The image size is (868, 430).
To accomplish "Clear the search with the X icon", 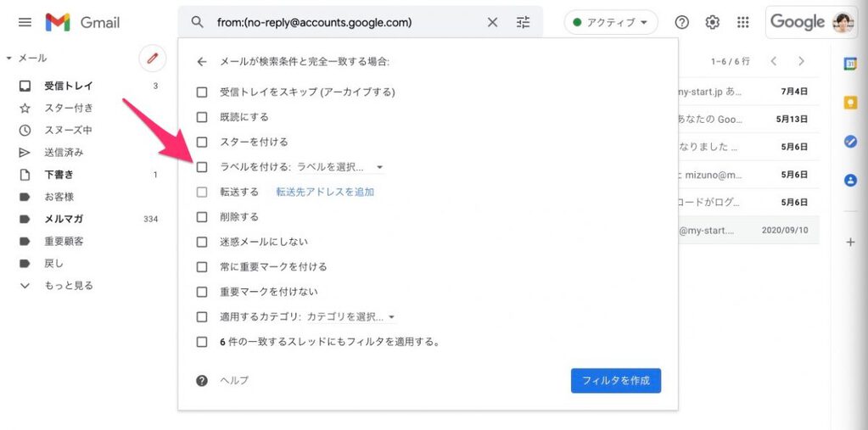I will (x=492, y=23).
